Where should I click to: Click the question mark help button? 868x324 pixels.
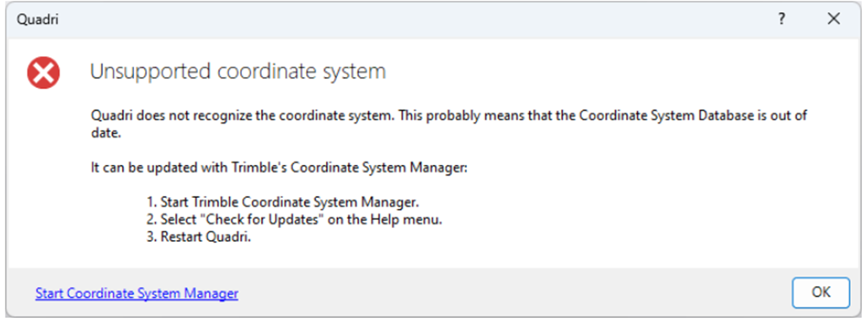(x=781, y=19)
